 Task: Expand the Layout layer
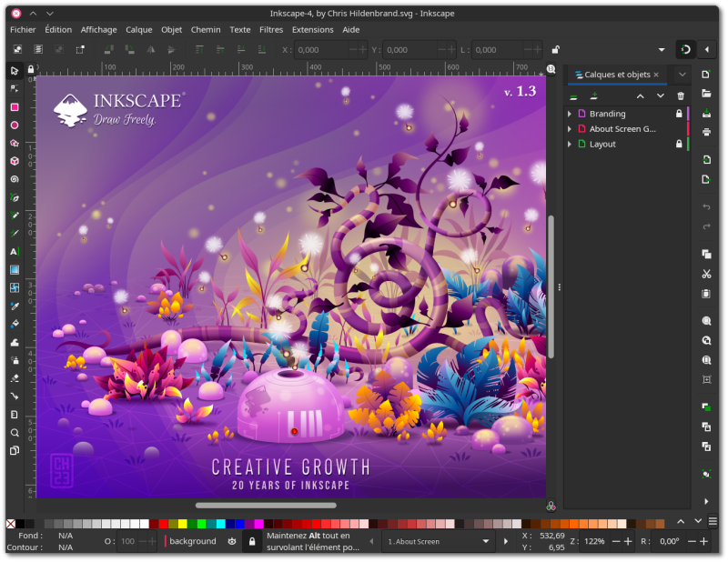pyautogui.click(x=570, y=144)
